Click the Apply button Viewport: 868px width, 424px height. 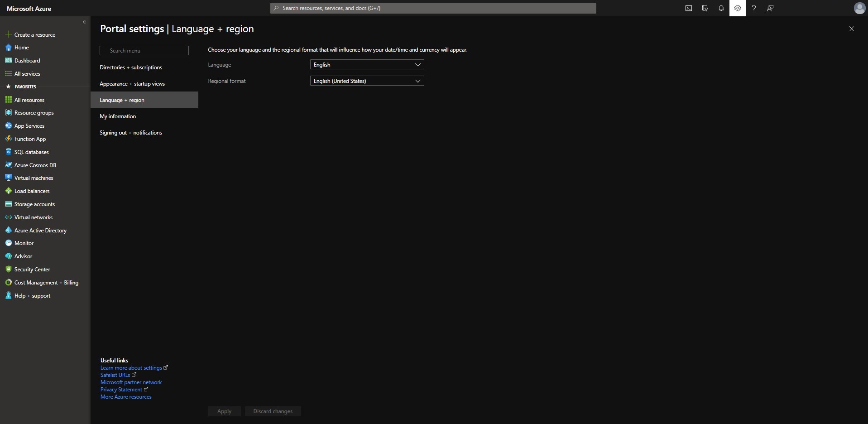tap(224, 411)
